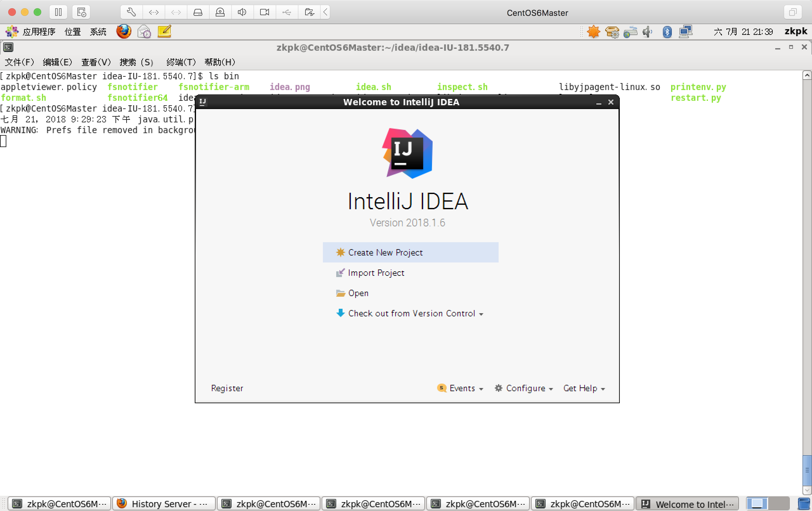Open 应用程序 applications menu
812x511 pixels.
38,32
